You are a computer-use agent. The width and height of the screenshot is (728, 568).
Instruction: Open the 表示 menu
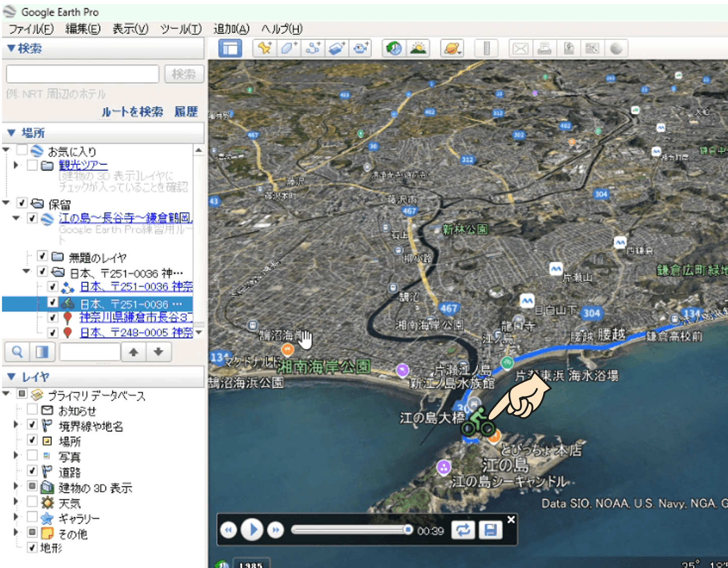point(130,29)
